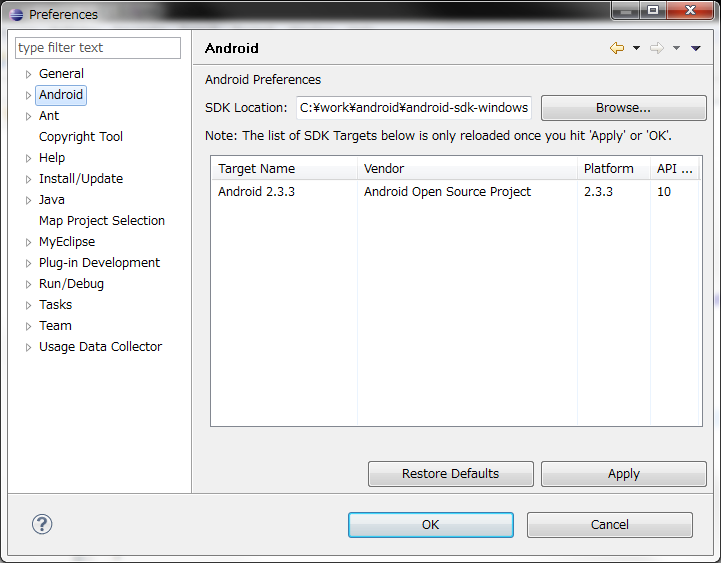Expand the Android tree node
The width and height of the screenshot is (721, 563).
click(x=29, y=95)
